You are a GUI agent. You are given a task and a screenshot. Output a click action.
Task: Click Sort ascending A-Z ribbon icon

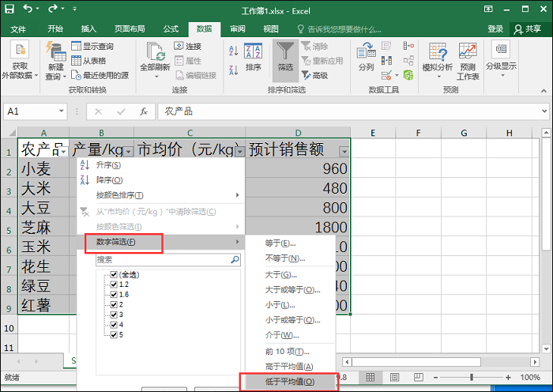[x=233, y=50]
